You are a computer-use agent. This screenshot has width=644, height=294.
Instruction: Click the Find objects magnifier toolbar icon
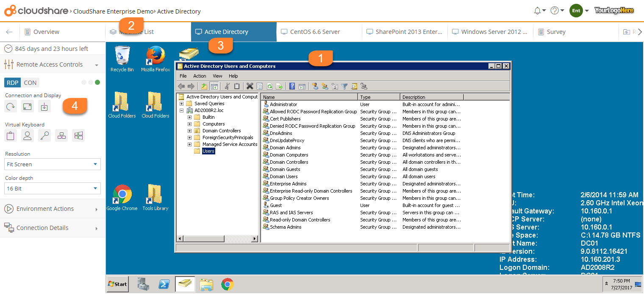tap(354, 86)
